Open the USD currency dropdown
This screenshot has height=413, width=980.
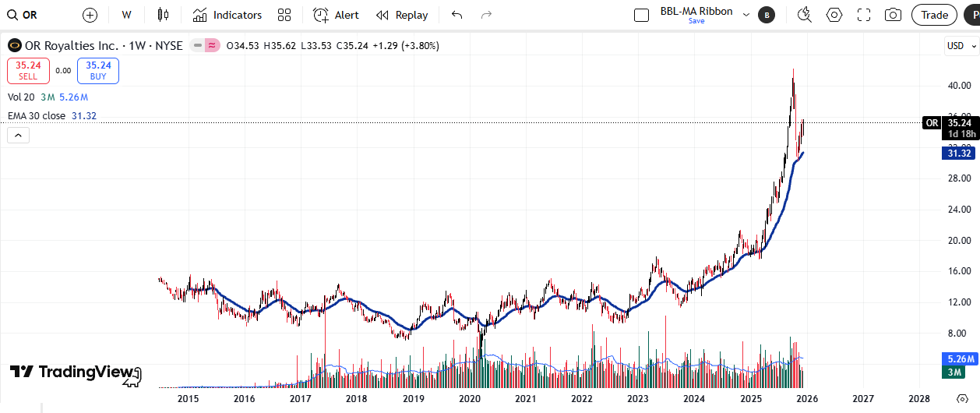[x=961, y=46]
